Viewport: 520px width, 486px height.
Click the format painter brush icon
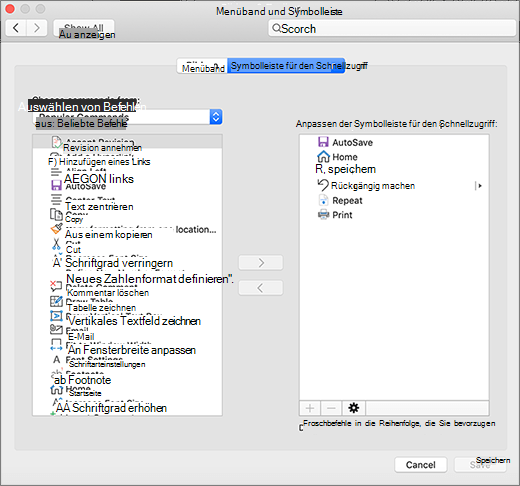56,229
